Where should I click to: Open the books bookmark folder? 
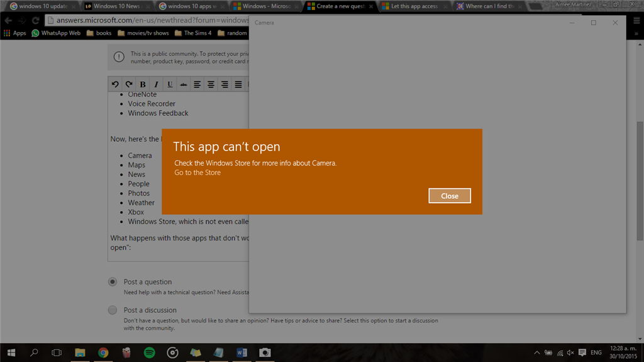[99, 33]
